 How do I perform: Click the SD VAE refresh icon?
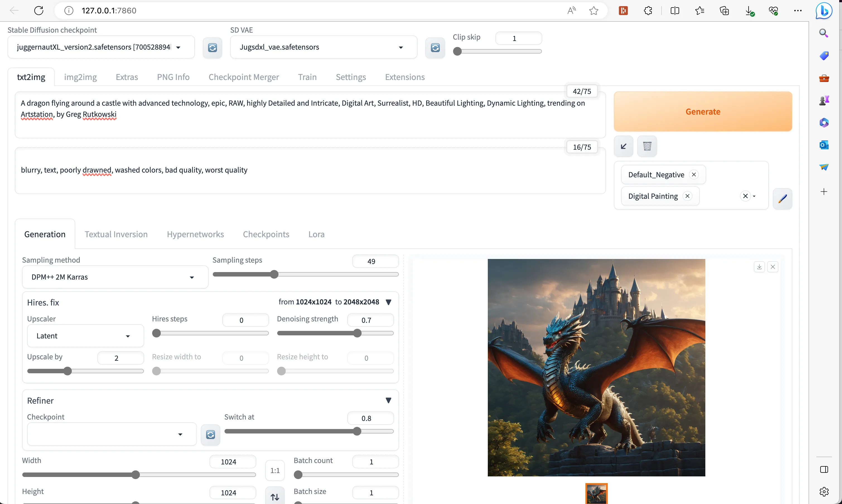435,48
